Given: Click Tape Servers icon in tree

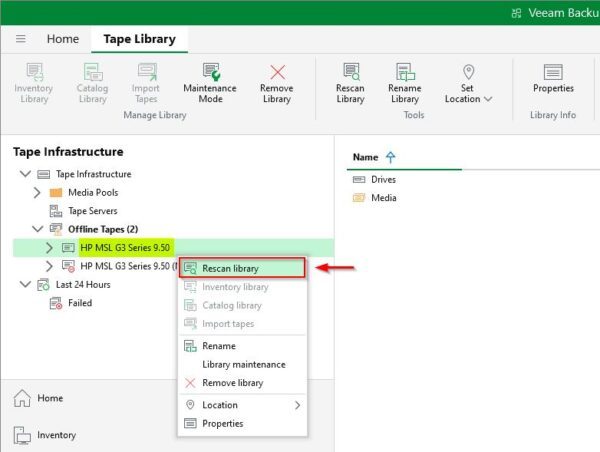Looking at the screenshot, I should (56, 211).
